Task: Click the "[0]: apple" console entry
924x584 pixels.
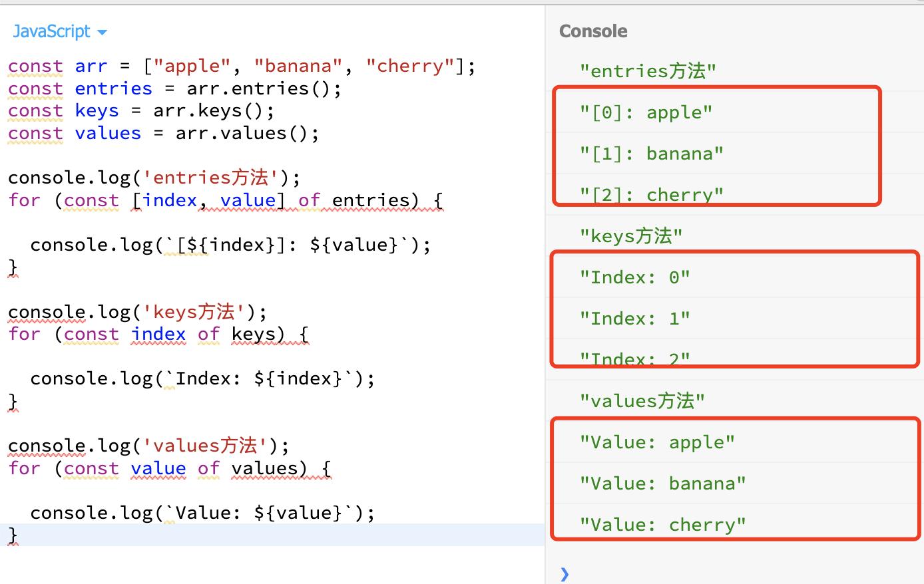Action: (x=646, y=112)
